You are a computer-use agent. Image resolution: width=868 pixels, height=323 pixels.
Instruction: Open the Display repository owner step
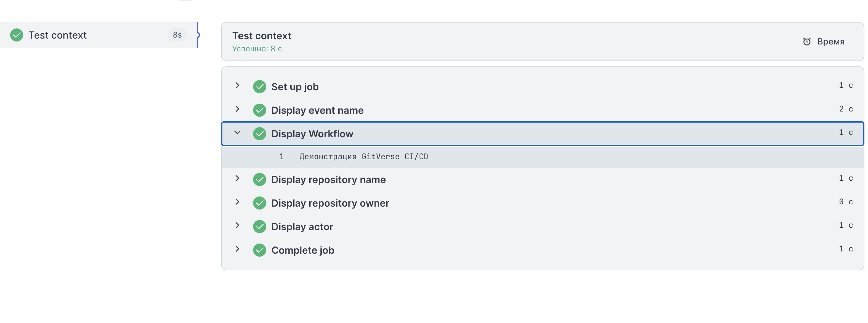(542, 203)
